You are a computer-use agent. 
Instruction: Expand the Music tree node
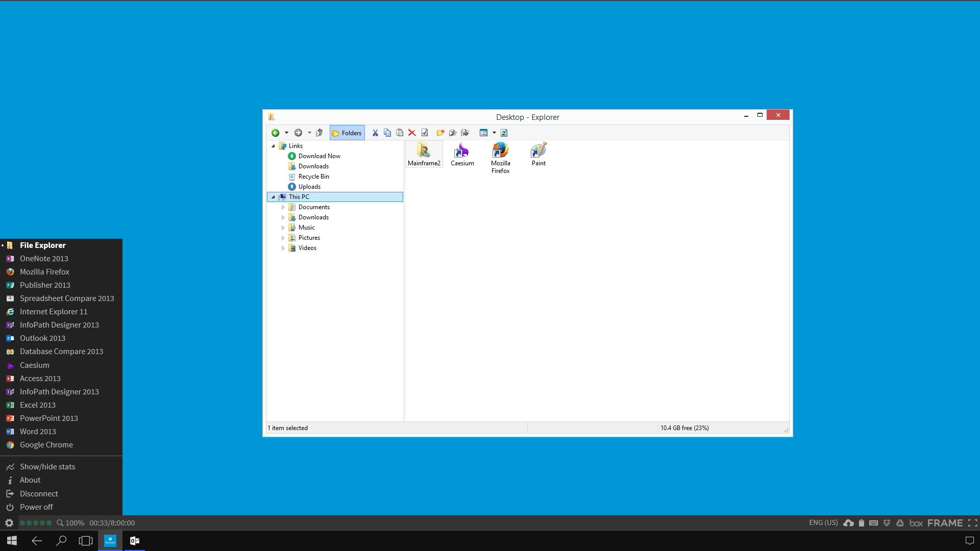tap(283, 228)
